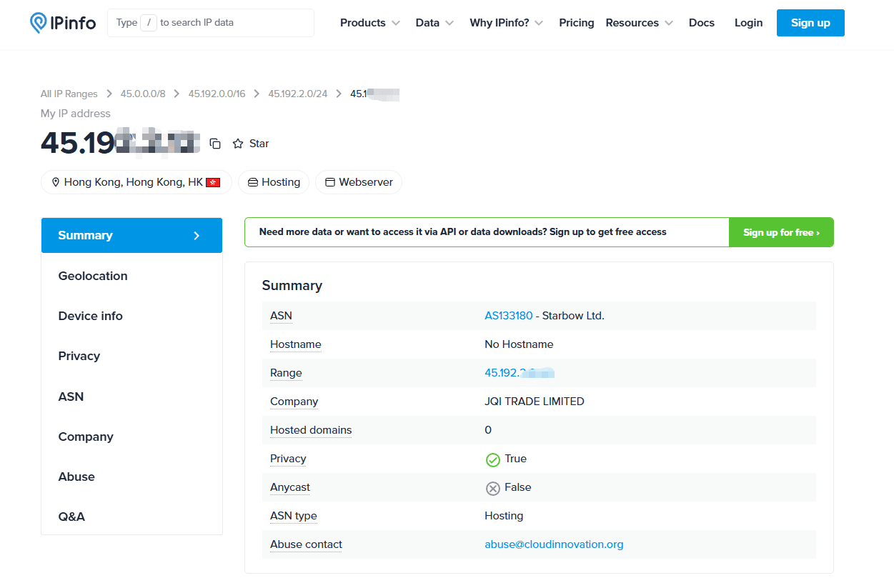Image resolution: width=894 pixels, height=588 pixels.
Task: Open the Pricing page
Action: pos(577,23)
